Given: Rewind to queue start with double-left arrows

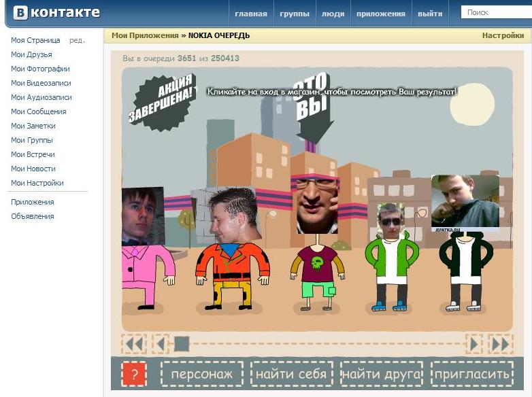Looking at the screenshot, I should 134,345.
